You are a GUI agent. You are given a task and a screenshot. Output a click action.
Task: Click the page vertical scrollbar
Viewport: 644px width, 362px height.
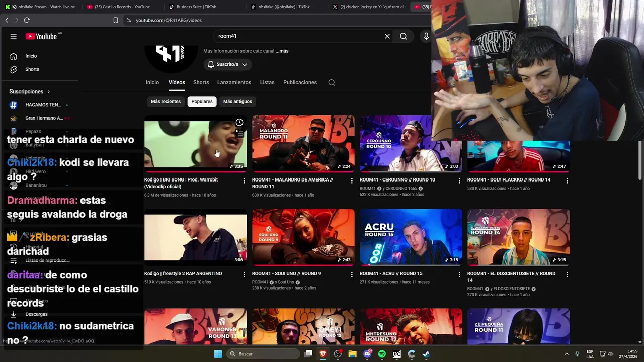(x=640, y=160)
